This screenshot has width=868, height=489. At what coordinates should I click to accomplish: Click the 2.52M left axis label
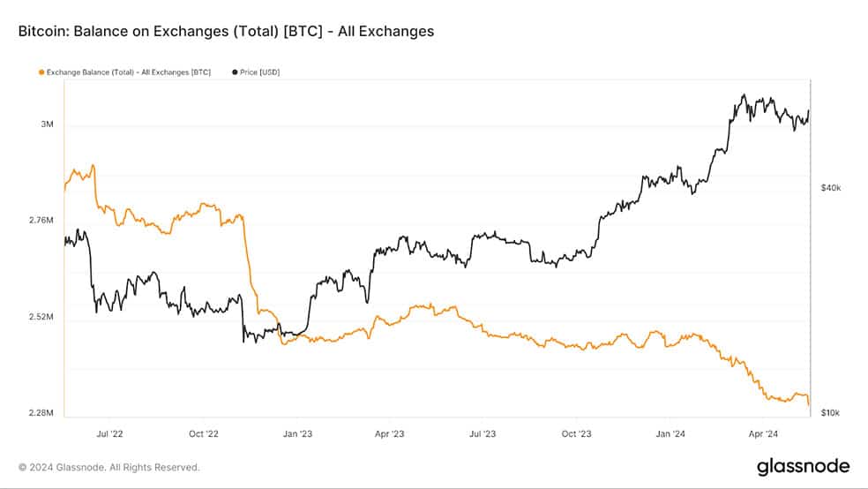[41, 317]
